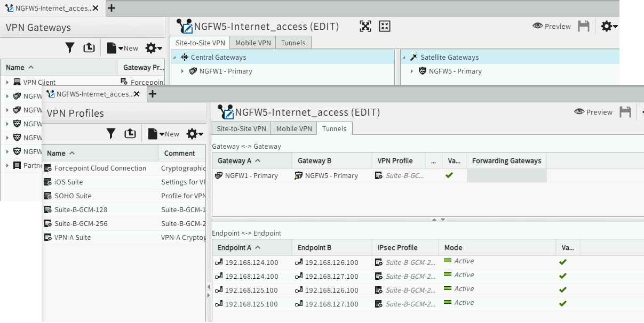644x323 pixels.
Task: Click the export icon in VPN Gateways panel
Action: [89, 47]
